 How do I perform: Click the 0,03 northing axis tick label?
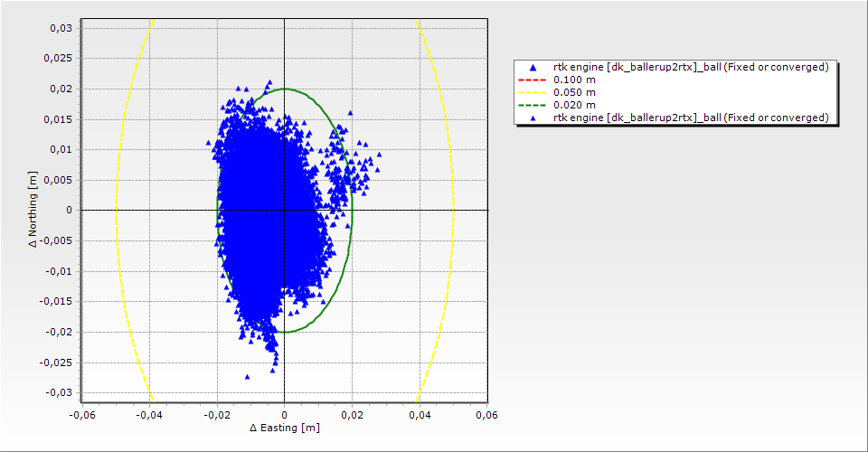61,28
